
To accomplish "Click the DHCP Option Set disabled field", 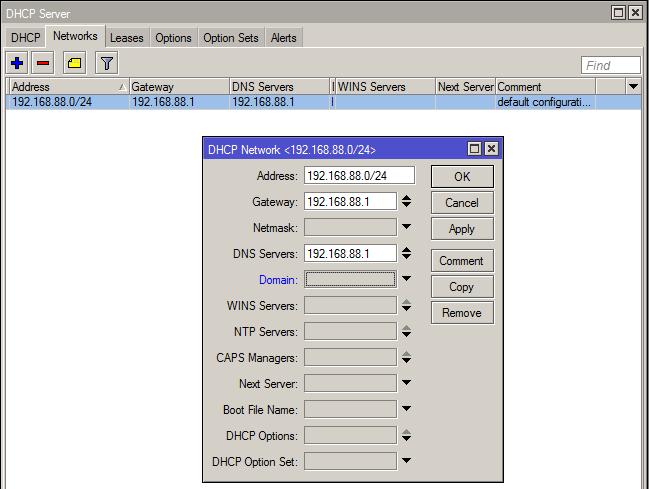I will pyautogui.click(x=350, y=461).
